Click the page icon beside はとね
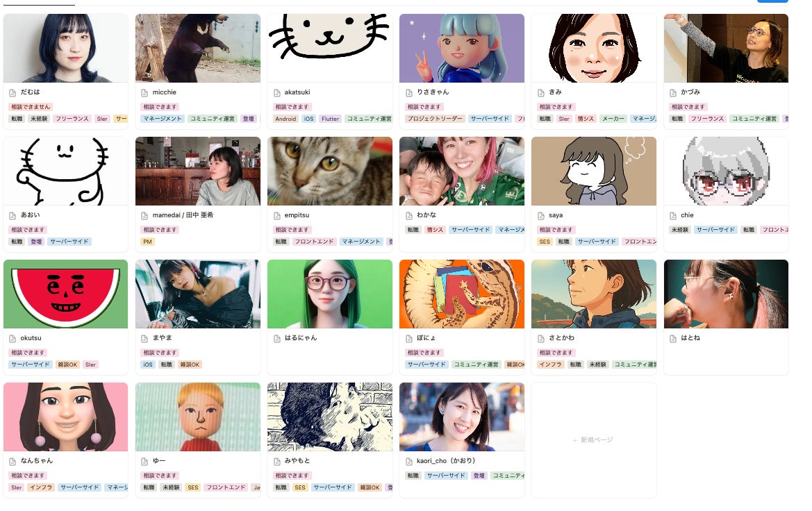 672,339
